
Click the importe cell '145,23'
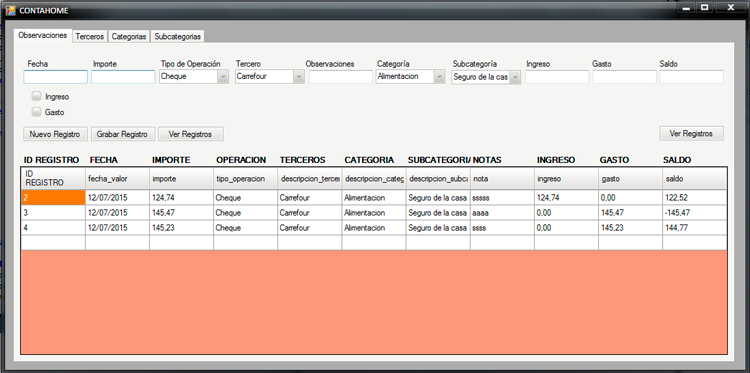(x=181, y=228)
